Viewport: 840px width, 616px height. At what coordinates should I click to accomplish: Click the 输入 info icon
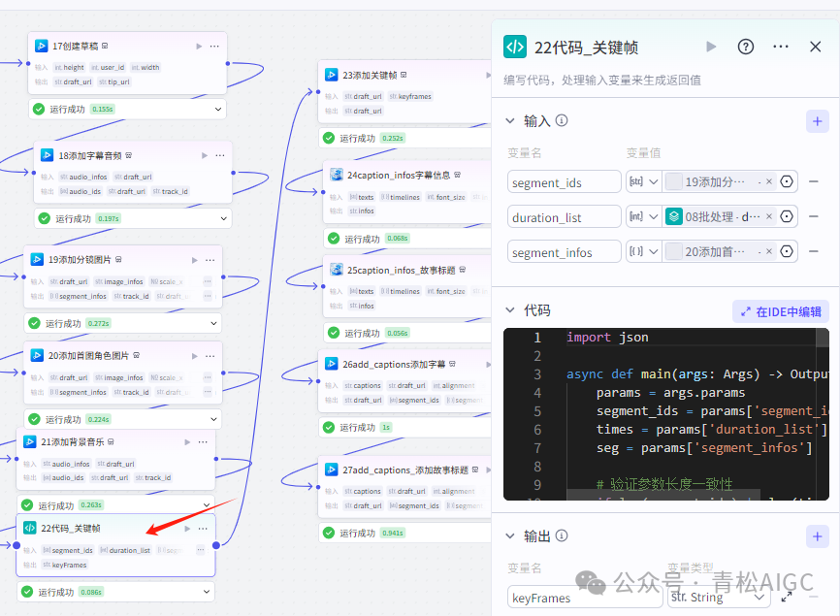pos(562,121)
